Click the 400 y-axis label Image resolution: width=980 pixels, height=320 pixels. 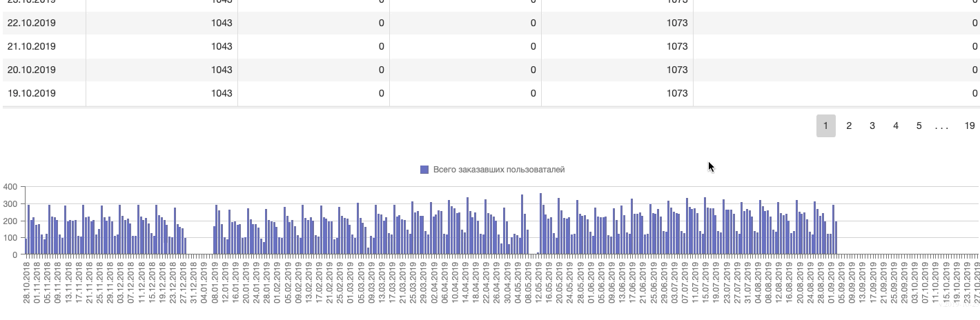coord(10,187)
